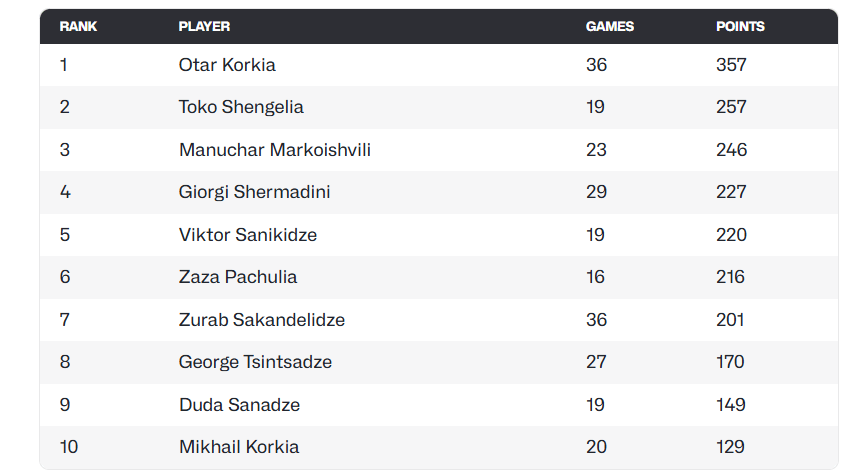Select Toko Shengelia in the table
This screenshot has width=854, height=476.
point(241,107)
